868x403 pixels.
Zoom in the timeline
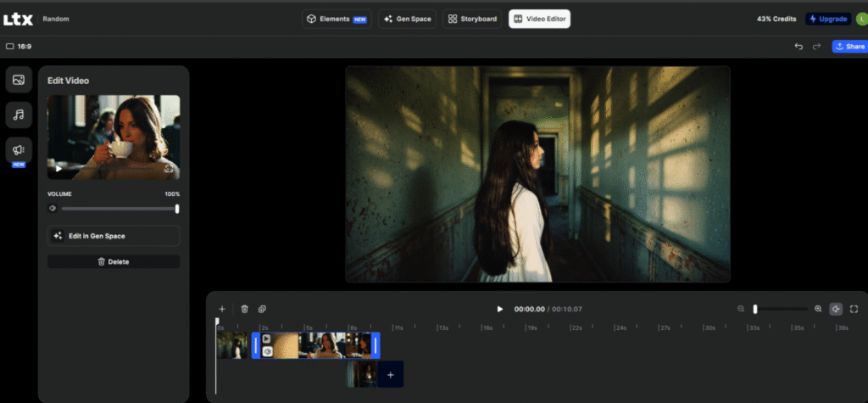[818, 309]
